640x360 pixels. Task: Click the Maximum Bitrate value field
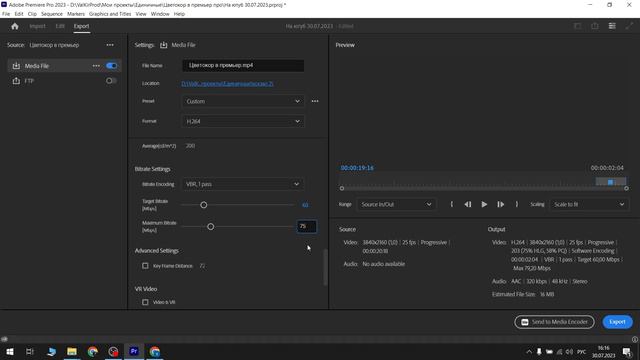307,226
